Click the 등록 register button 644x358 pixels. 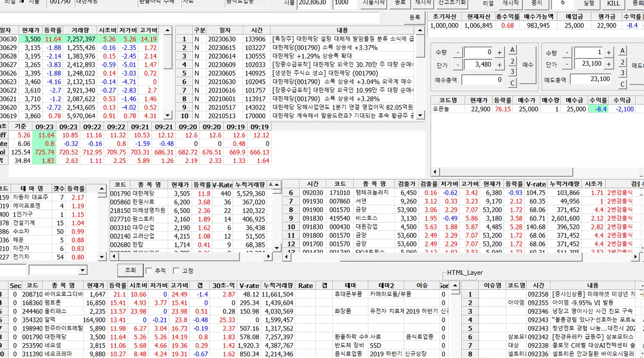pos(414,18)
